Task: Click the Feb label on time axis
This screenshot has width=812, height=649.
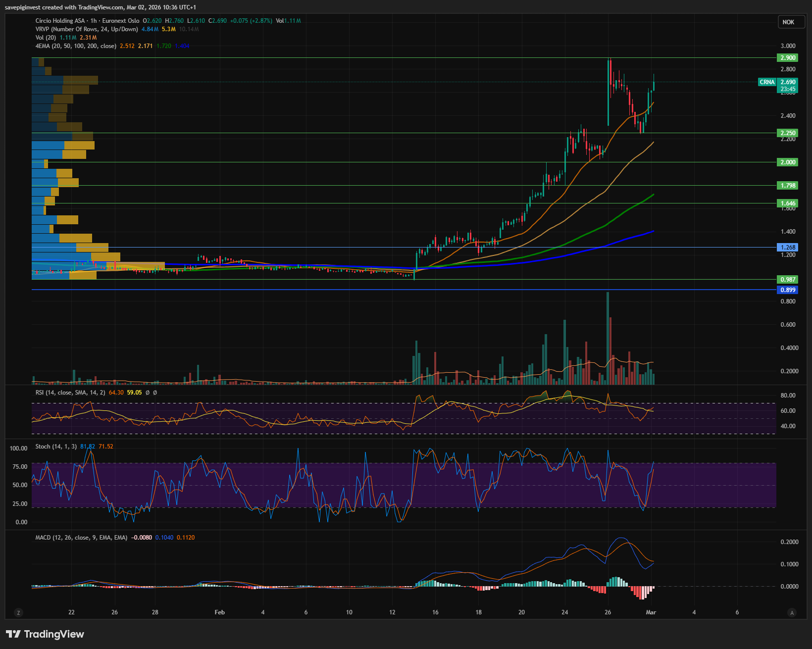Action: pyautogui.click(x=220, y=612)
